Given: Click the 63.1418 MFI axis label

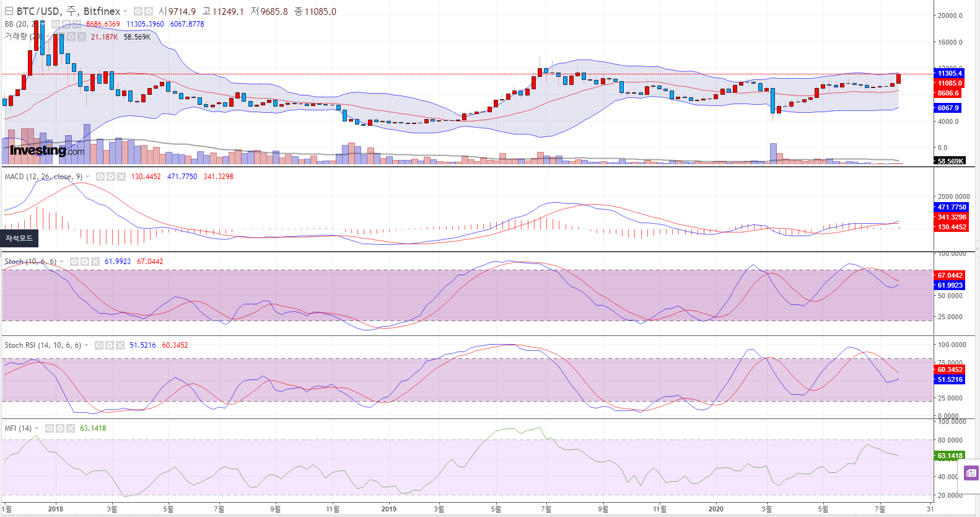Looking at the screenshot, I should pos(949,456).
